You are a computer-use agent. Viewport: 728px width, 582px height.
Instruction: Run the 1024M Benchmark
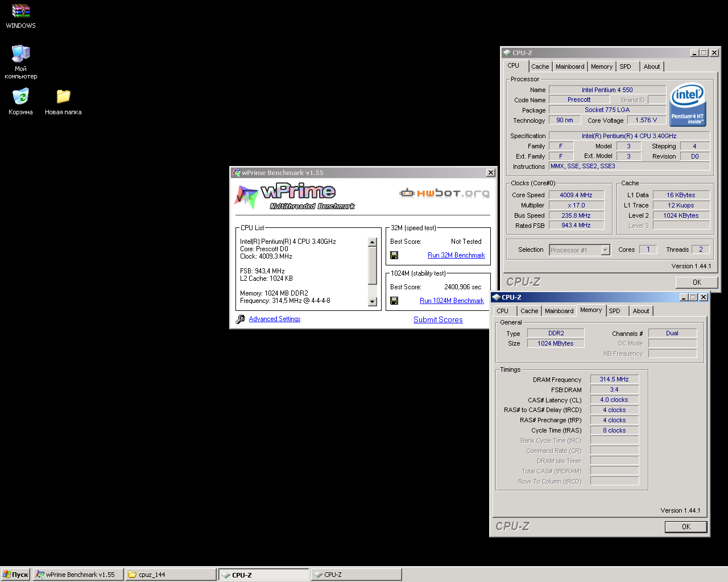(452, 301)
